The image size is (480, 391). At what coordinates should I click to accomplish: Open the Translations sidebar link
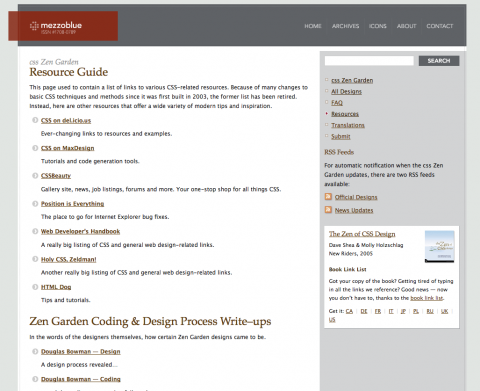click(x=348, y=125)
